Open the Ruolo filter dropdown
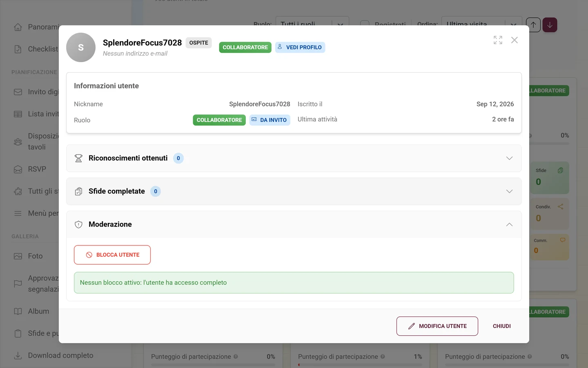Screen dimensions: 588x368 click(312, 24)
